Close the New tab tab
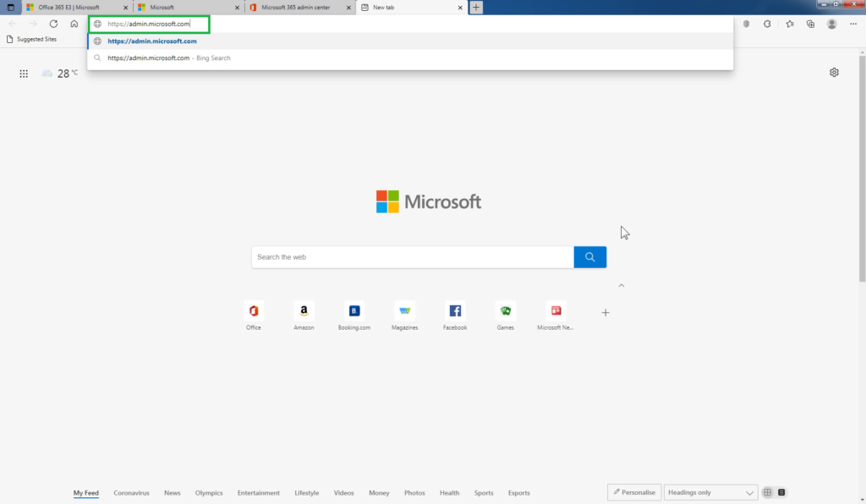866x504 pixels. [460, 8]
